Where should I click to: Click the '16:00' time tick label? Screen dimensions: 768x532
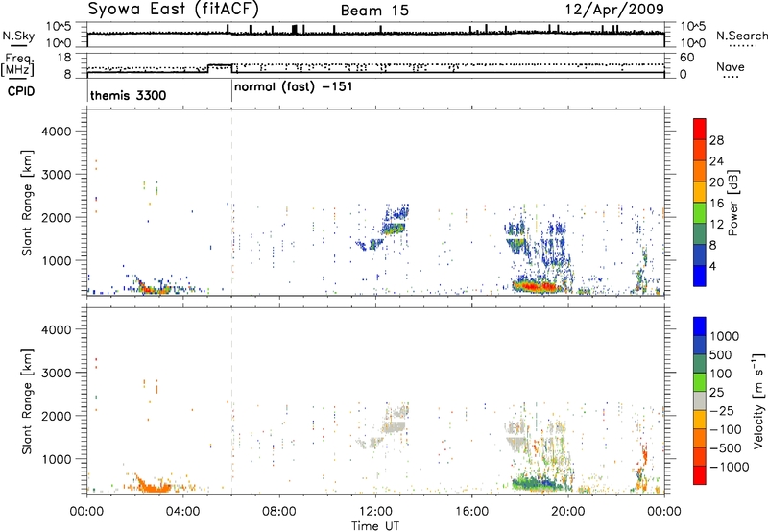[x=471, y=512]
